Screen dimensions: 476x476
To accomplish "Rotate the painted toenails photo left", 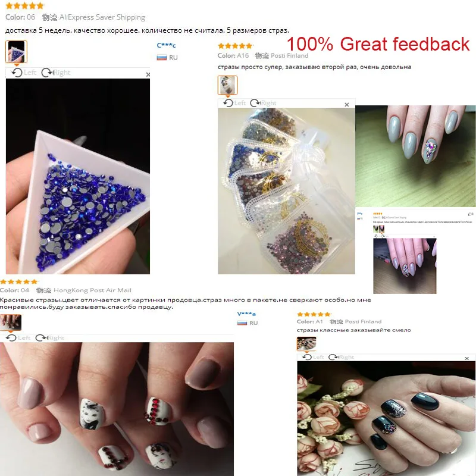I will [18, 337].
